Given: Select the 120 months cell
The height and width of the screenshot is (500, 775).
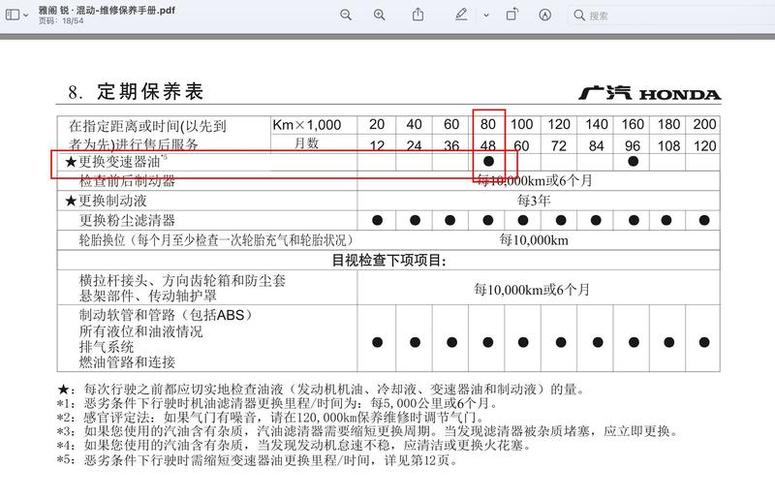Looking at the screenshot, I should (704, 146).
